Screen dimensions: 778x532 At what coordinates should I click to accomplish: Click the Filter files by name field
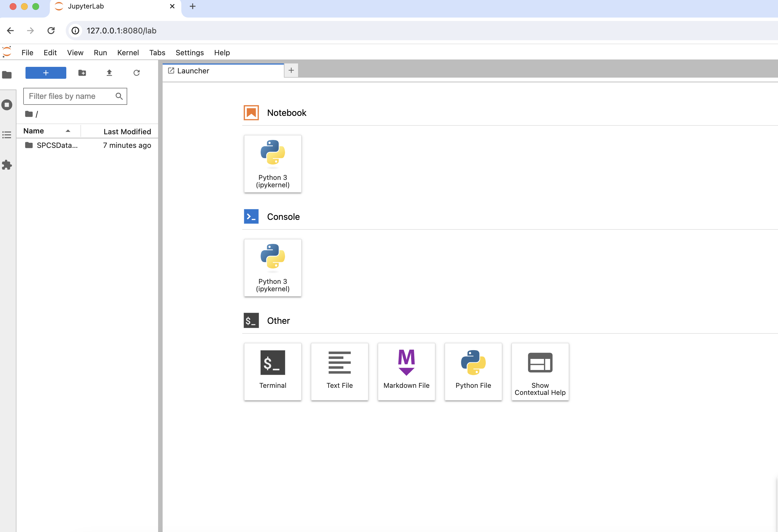coord(75,96)
